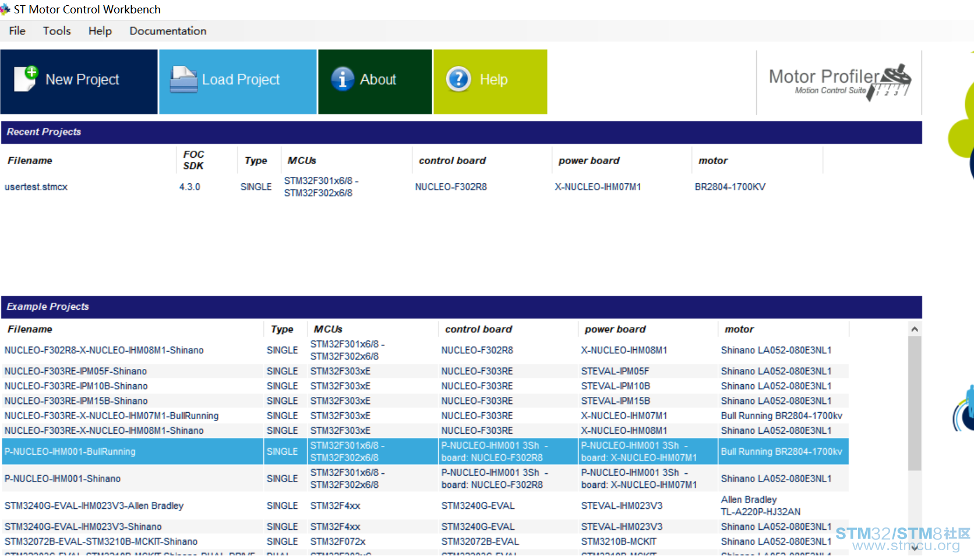The height and width of the screenshot is (560, 974).
Task: Click NUCLEO-F302R8 control board in usertest row
Action: tap(451, 187)
